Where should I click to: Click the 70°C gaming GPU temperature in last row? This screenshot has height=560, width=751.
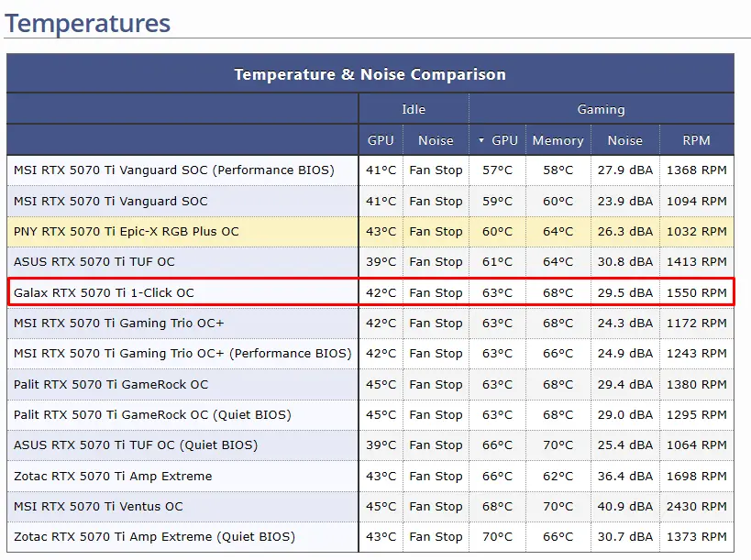(x=497, y=536)
